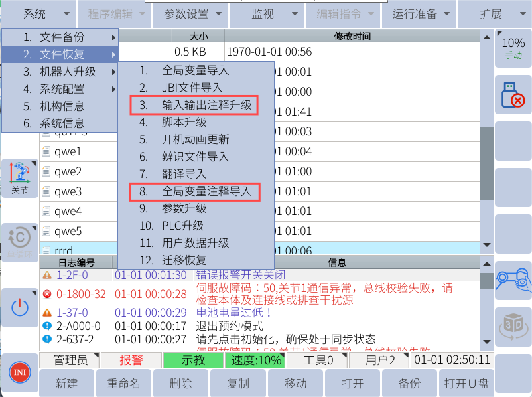Click the 新建 button
The width and height of the screenshot is (532, 397).
pos(66,384)
